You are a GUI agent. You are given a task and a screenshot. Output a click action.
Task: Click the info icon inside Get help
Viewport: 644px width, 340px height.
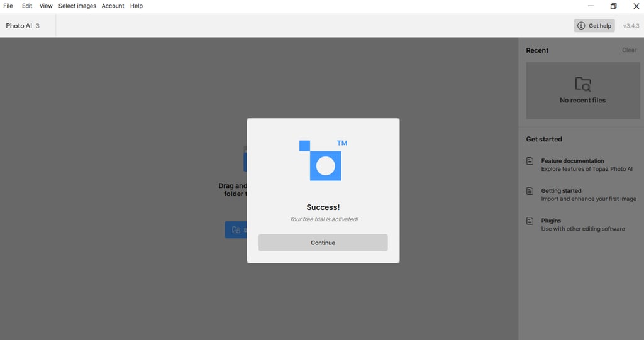pos(581,26)
